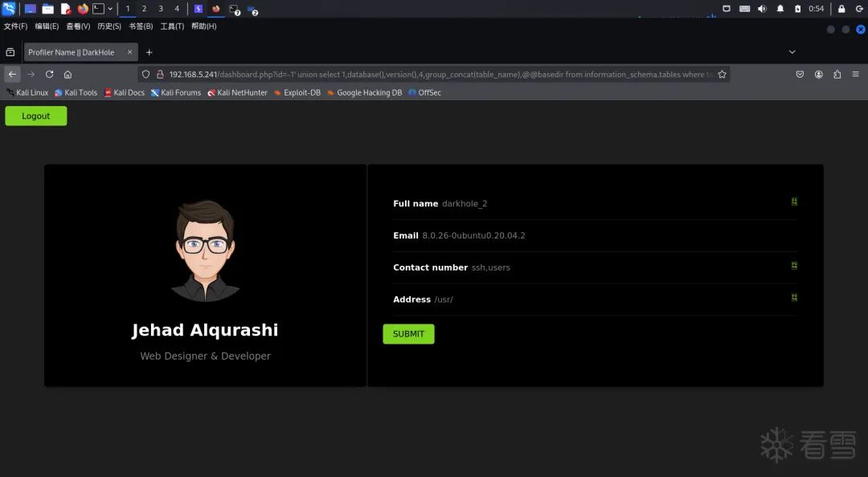Open the Pocket save icon
Viewport: 868px width, 477px height.
(800, 74)
